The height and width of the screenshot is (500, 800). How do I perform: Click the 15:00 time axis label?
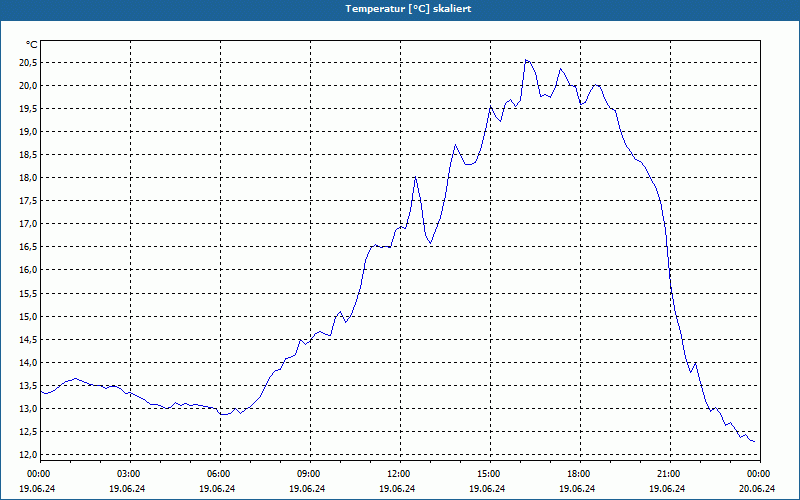coord(490,474)
